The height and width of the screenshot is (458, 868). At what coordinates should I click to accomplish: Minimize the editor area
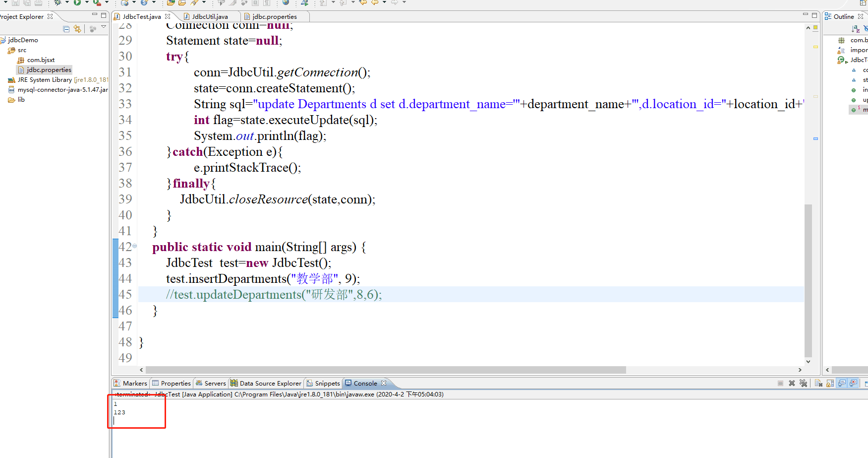click(806, 15)
